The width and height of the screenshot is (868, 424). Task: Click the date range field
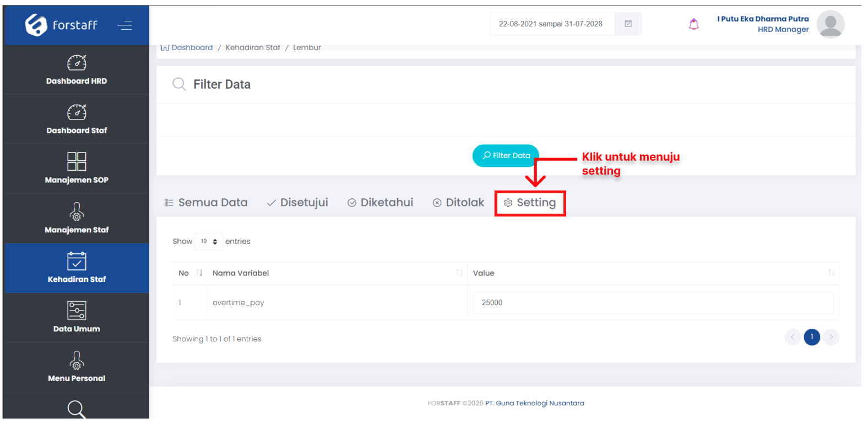coord(552,24)
